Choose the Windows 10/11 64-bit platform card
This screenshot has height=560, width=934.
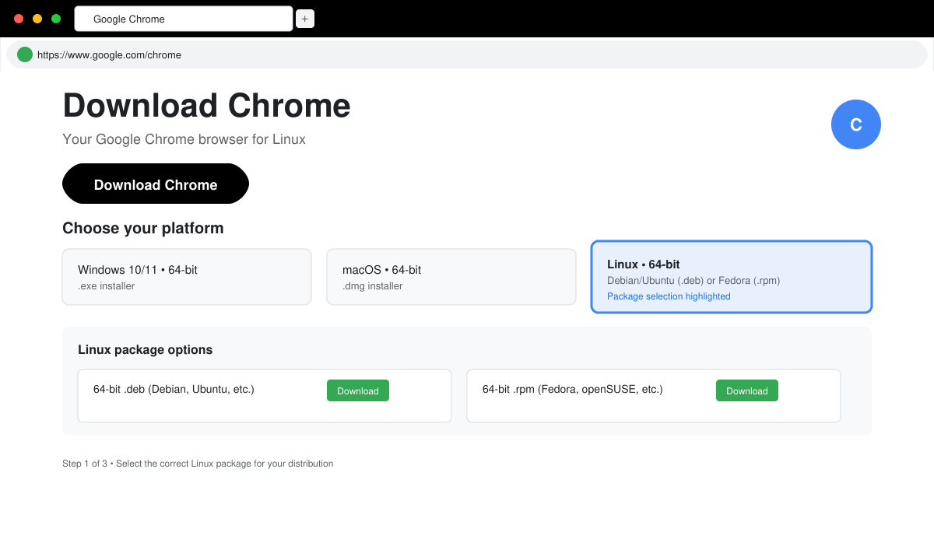(187, 277)
